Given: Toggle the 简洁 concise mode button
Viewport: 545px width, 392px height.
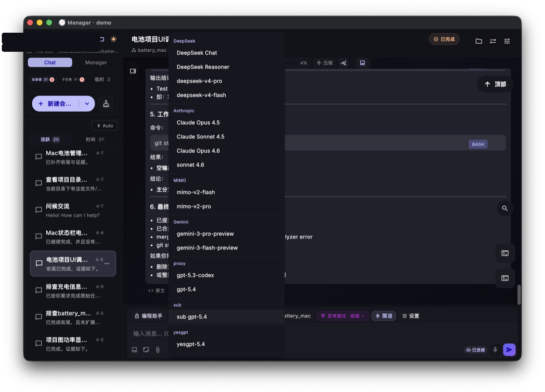Looking at the screenshot, I should pyautogui.click(x=384, y=316).
